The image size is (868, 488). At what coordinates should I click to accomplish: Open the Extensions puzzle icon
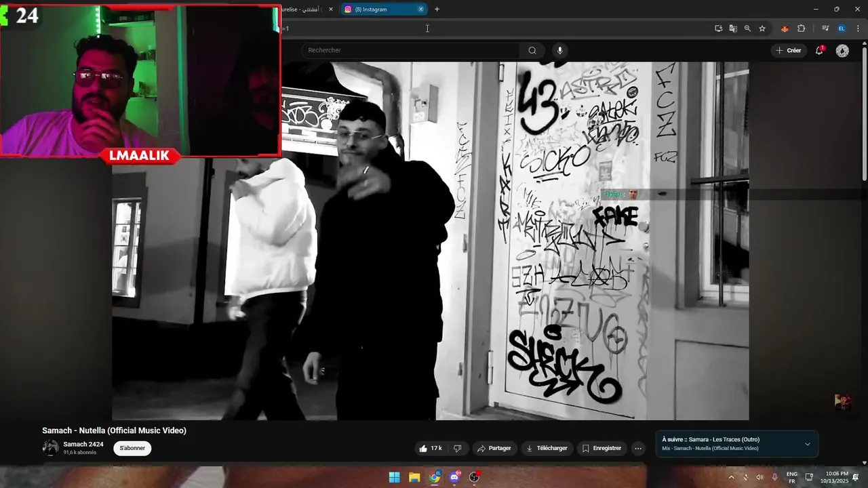tap(801, 28)
